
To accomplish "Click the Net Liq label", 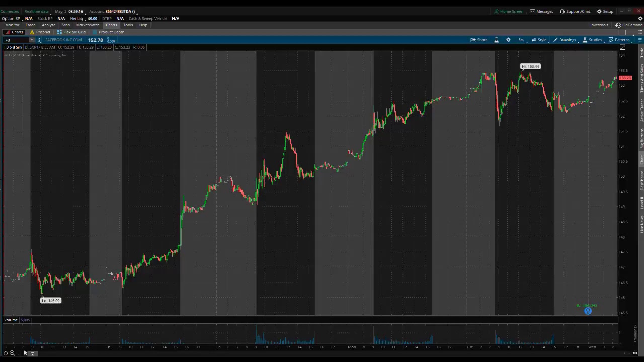I will click(76, 18).
